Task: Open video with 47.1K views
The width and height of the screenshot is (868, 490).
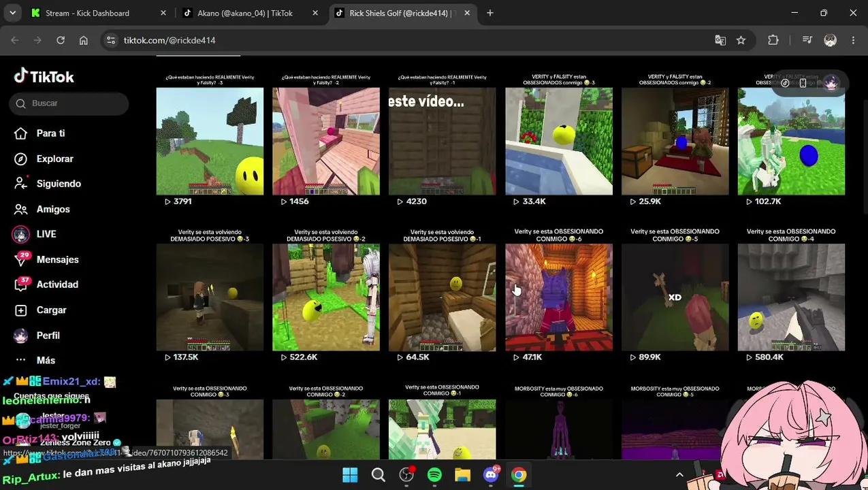Action: pyautogui.click(x=559, y=297)
